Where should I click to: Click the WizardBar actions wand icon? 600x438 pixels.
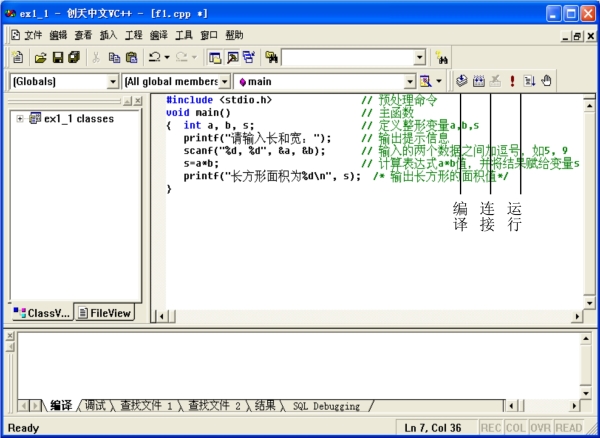coord(426,81)
